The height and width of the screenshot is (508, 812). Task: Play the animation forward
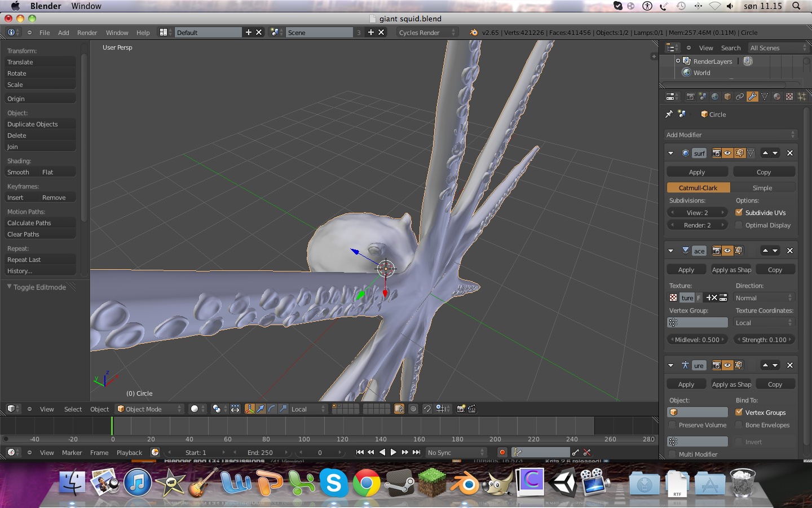tap(394, 452)
